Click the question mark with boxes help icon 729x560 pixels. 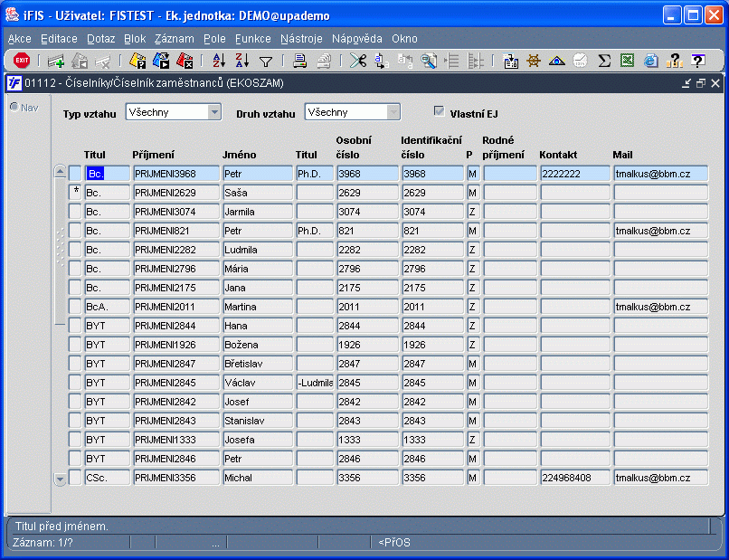(x=674, y=61)
